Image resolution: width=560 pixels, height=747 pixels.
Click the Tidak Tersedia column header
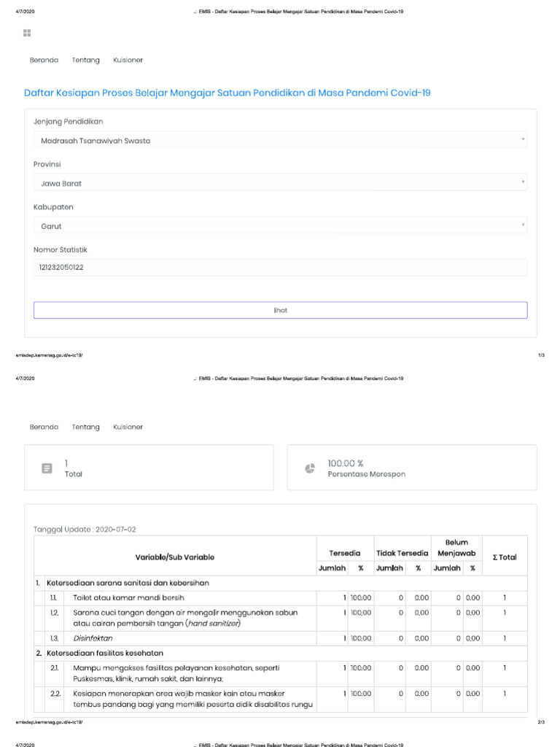click(x=402, y=553)
